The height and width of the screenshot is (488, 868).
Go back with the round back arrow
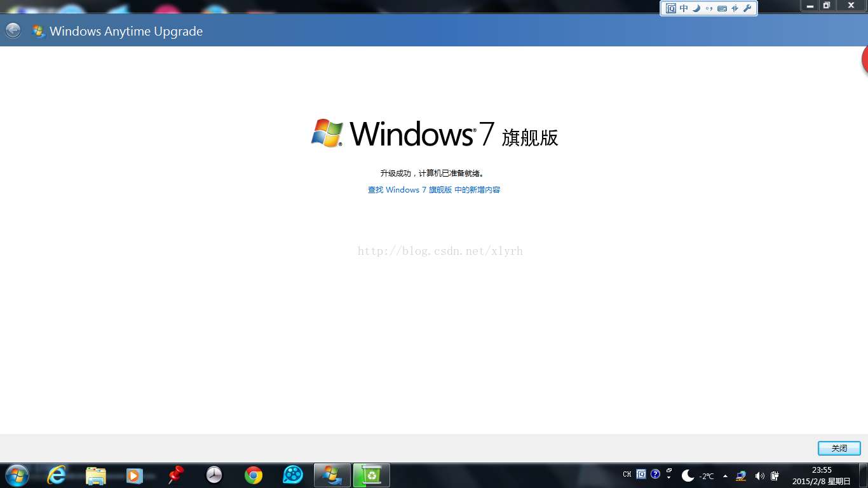[13, 30]
